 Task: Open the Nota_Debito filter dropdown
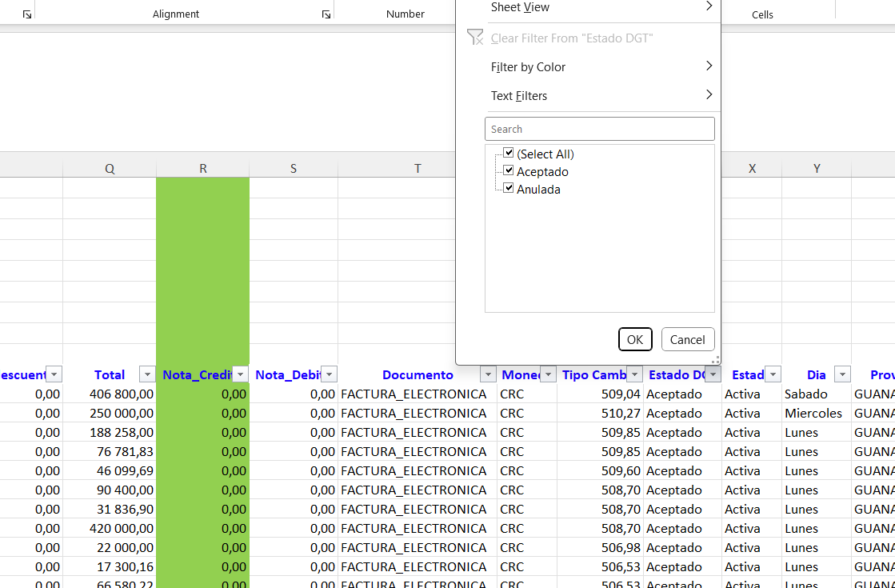(329, 374)
